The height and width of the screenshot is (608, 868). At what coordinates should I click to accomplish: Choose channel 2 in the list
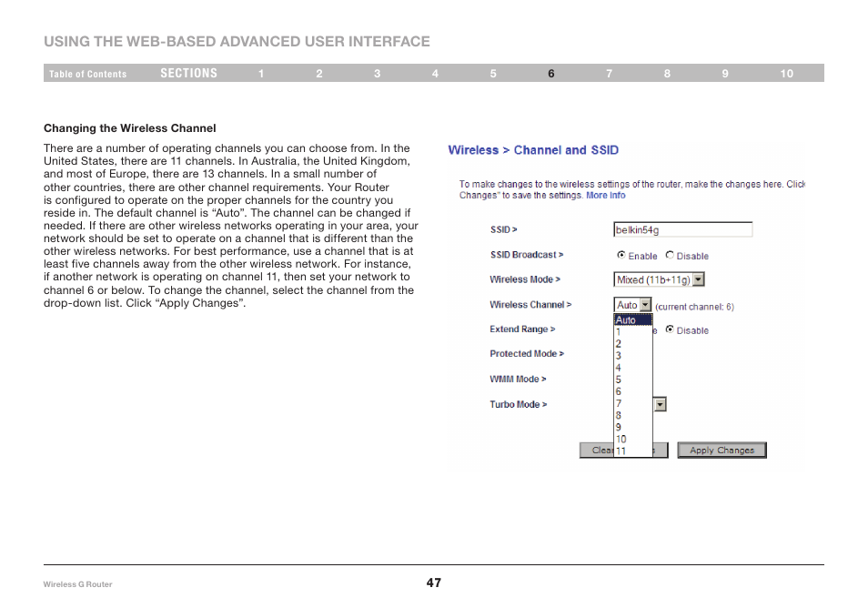click(x=633, y=344)
